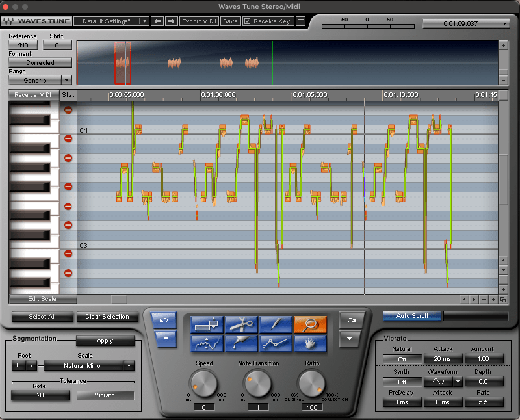Select the Scissors slice tool
This screenshot has width=520, height=420.
coord(242,324)
